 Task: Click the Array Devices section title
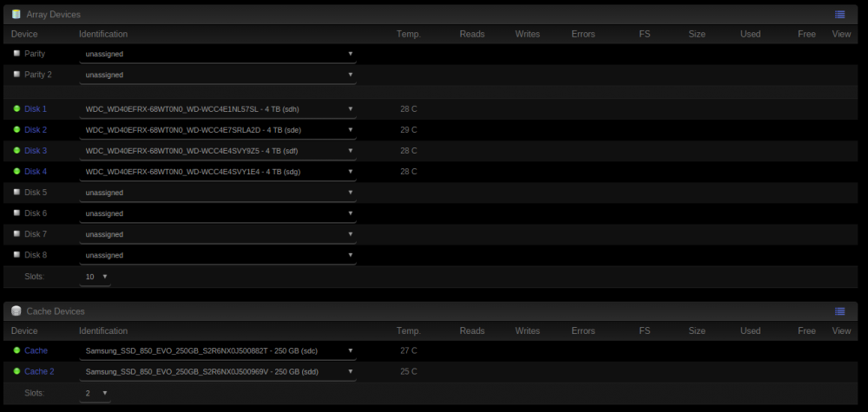click(53, 15)
